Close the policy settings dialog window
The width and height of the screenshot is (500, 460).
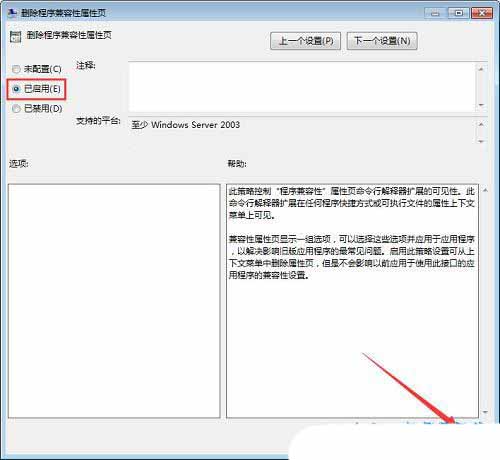(x=482, y=13)
